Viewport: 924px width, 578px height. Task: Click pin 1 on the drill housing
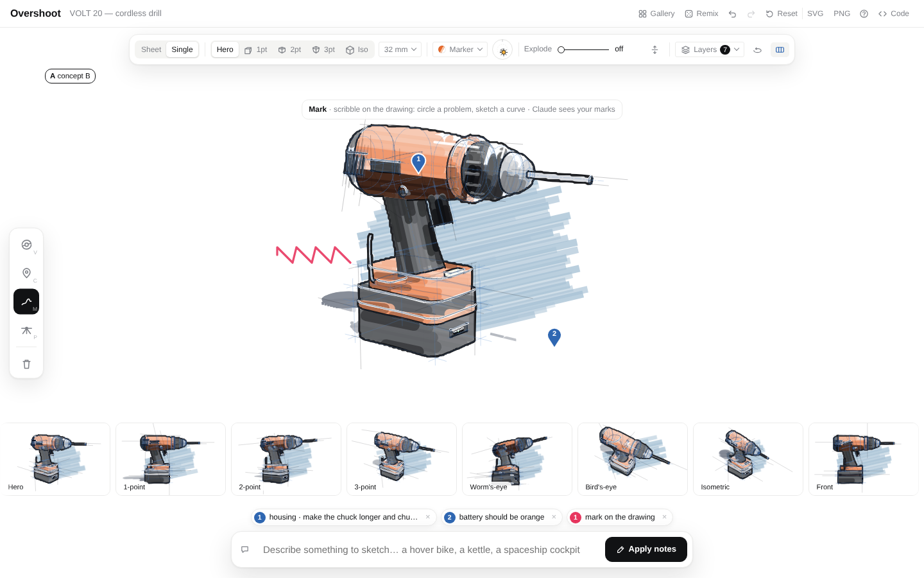pyautogui.click(x=418, y=162)
